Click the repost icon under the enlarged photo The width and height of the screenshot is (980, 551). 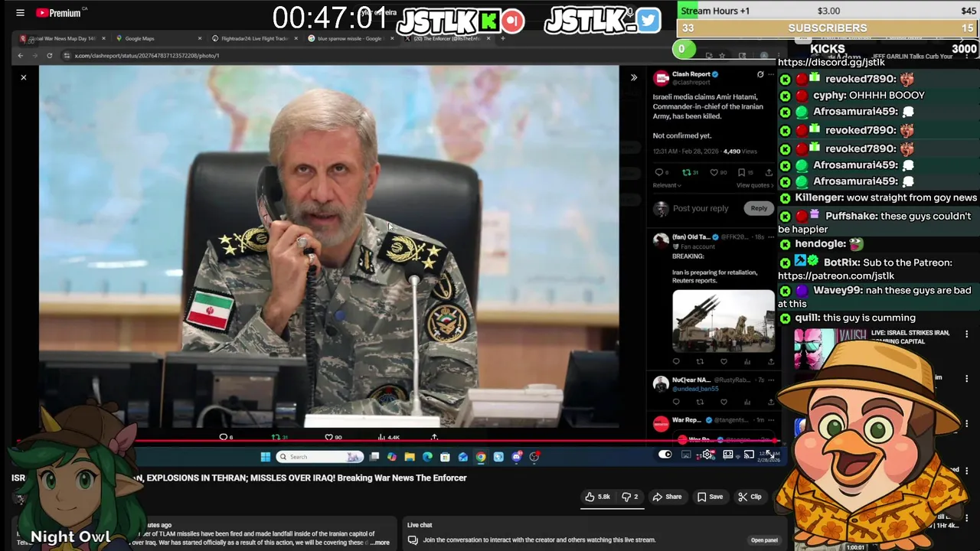point(276,437)
